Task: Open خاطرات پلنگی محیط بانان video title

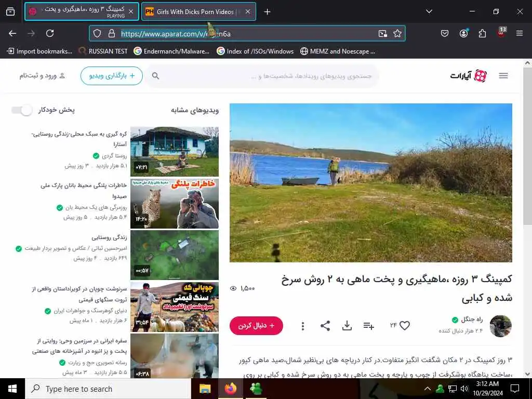Action: tap(84, 191)
